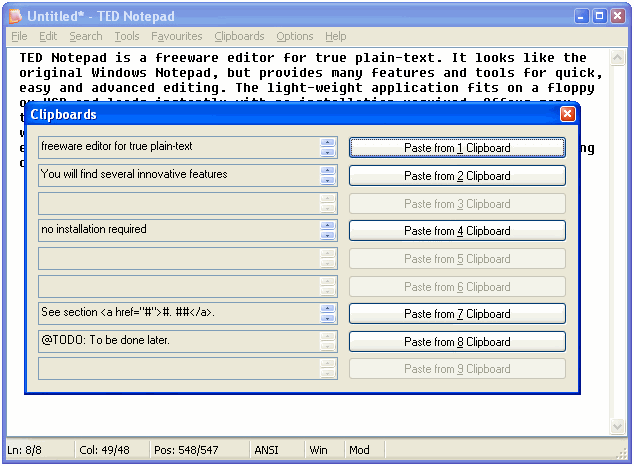Click Paste from 4 Clipboard button

457,231
